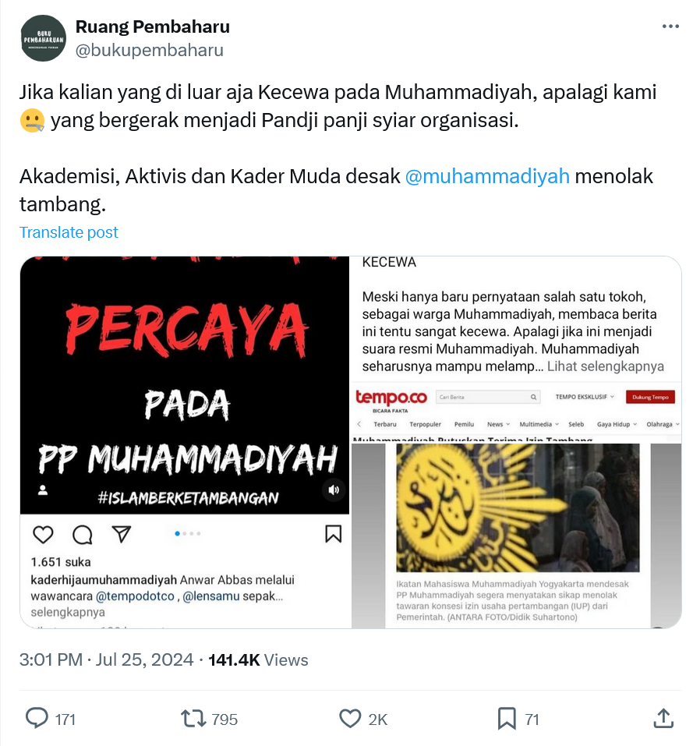
Task: Select the Terpopuler tab in Tempo nav
Action: point(425,424)
